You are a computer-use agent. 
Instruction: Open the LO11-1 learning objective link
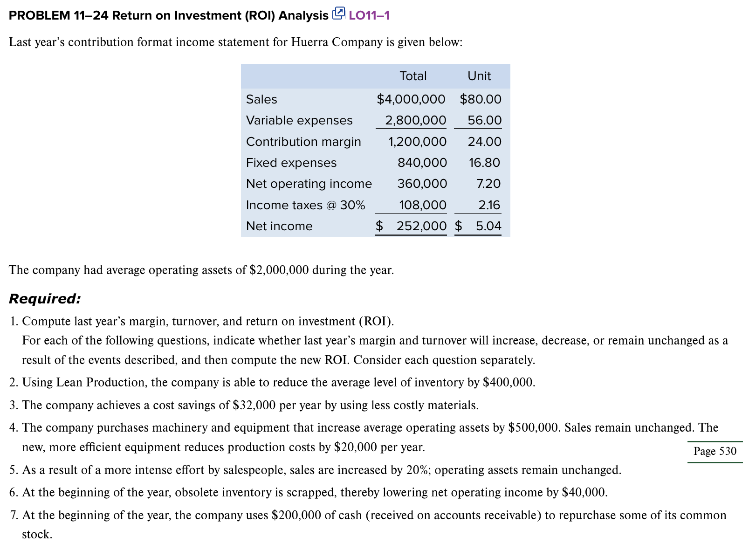point(370,15)
